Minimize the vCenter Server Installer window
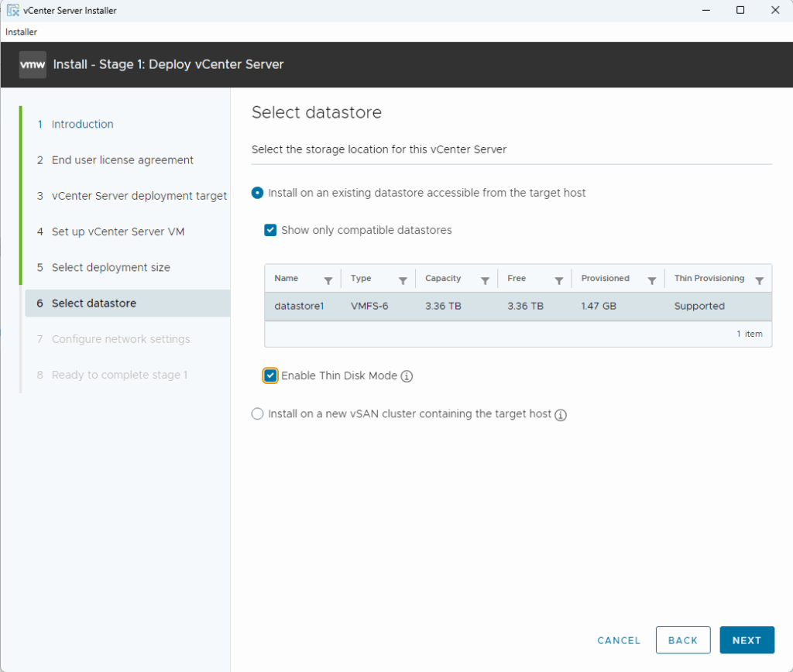793x672 pixels. pyautogui.click(x=706, y=10)
